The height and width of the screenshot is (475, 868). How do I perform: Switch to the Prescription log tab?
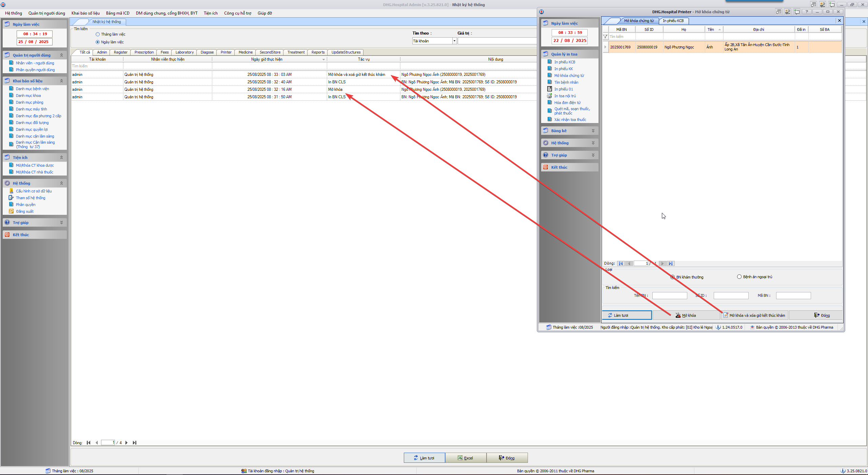pyautogui.click(x=144, y=52)
